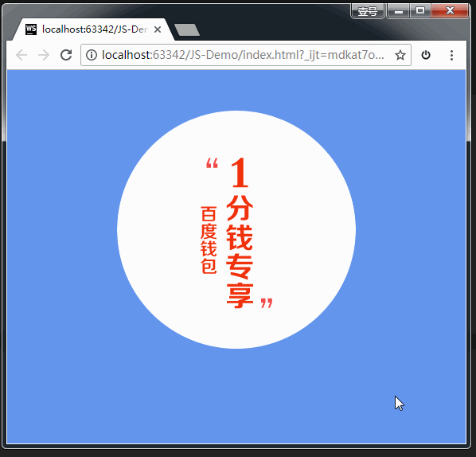Maximize the browser window
Viewport: 476px width, 457px height.
point(420,11)
